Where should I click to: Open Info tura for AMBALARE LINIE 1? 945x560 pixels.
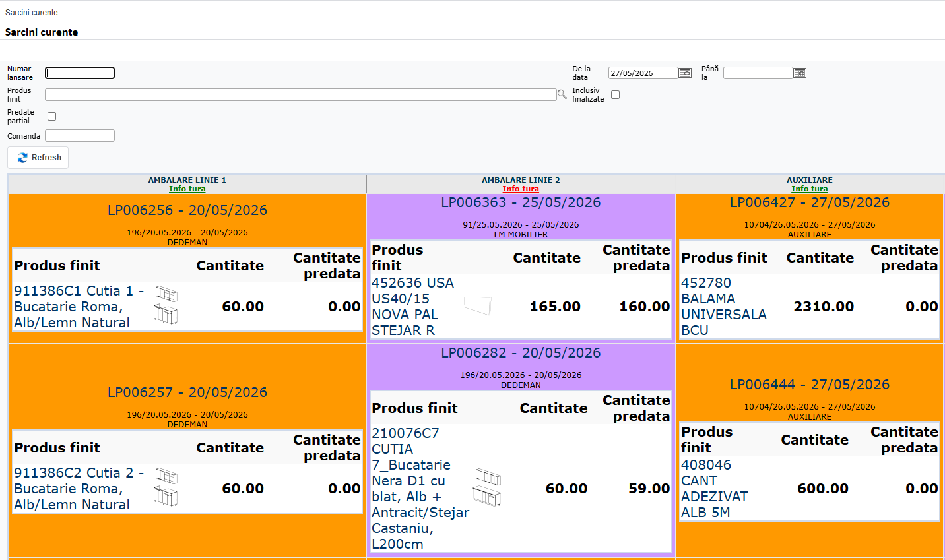187,189
